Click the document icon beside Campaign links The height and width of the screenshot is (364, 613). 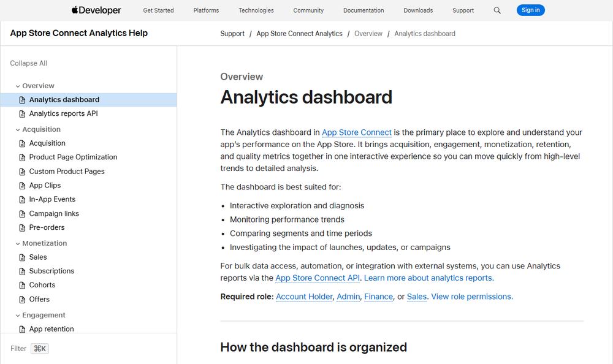click(x=22, y=214)
